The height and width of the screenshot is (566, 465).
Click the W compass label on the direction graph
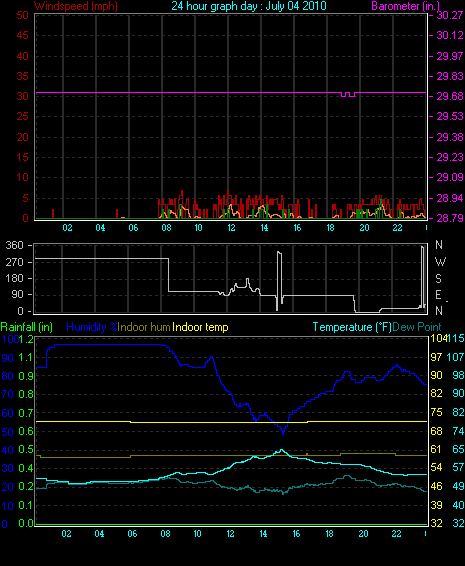pyautogui.click(x=440, y=261)
